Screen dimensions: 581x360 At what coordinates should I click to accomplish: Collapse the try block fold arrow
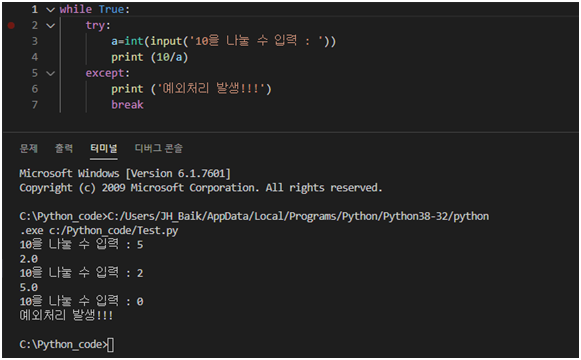[50, 26]
